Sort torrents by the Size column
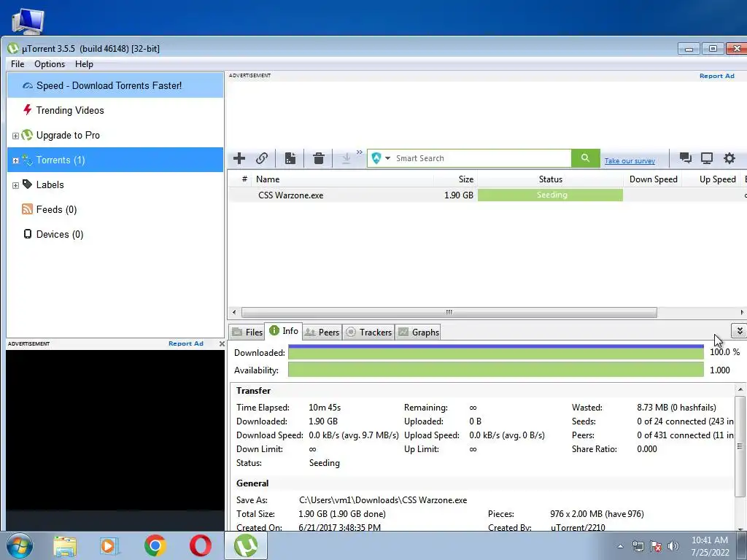 coord(455,179)
